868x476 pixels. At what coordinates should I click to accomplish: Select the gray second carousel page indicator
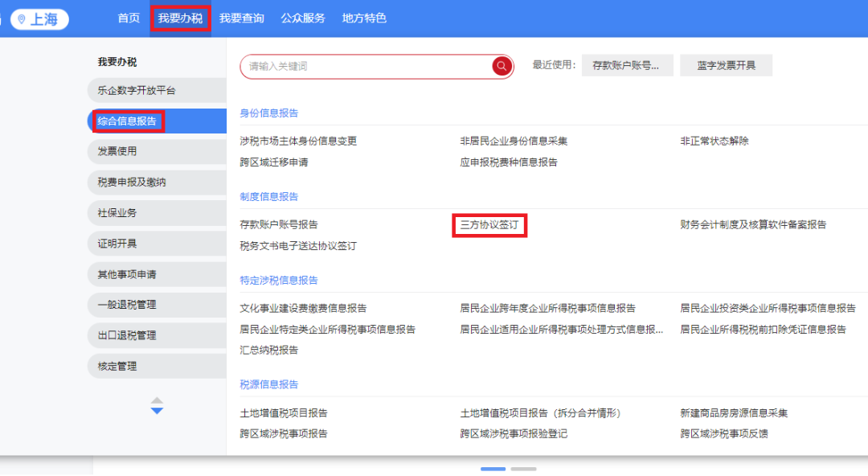click(523, 469)
